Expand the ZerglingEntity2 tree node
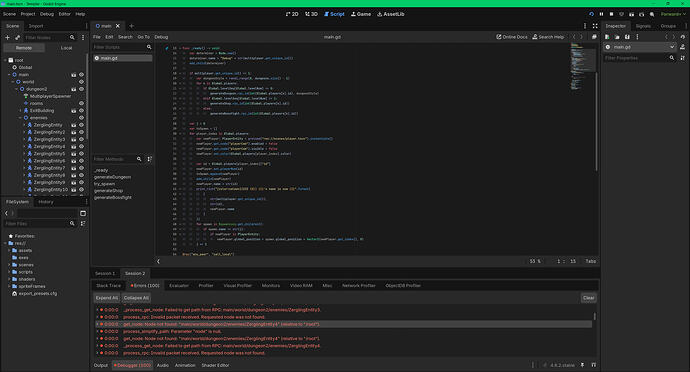Screen dimensions: 690x372 point(24,132)
